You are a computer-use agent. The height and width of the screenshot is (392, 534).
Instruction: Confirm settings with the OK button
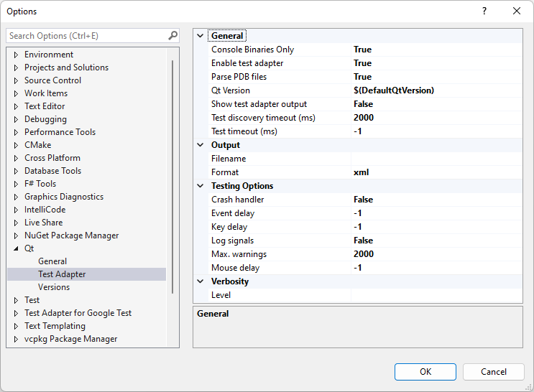[425, 372]
